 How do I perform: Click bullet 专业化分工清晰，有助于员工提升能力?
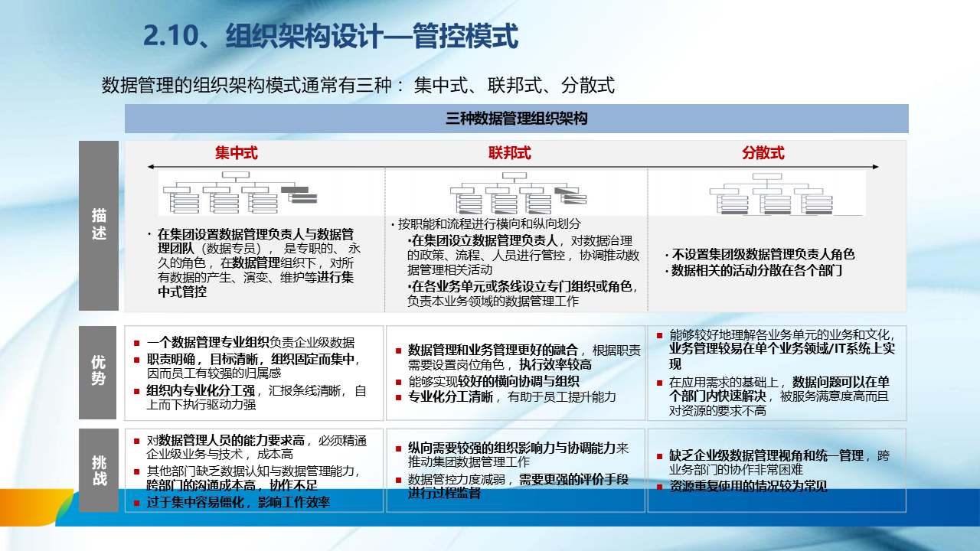pos(505,396)
